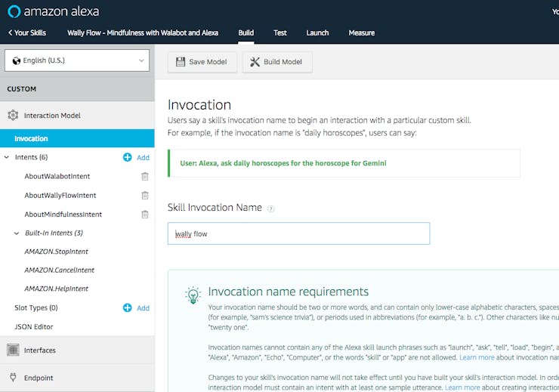Open Learn more about creating interaction models
Screen dimensions: 559x392
coord(462,387)
